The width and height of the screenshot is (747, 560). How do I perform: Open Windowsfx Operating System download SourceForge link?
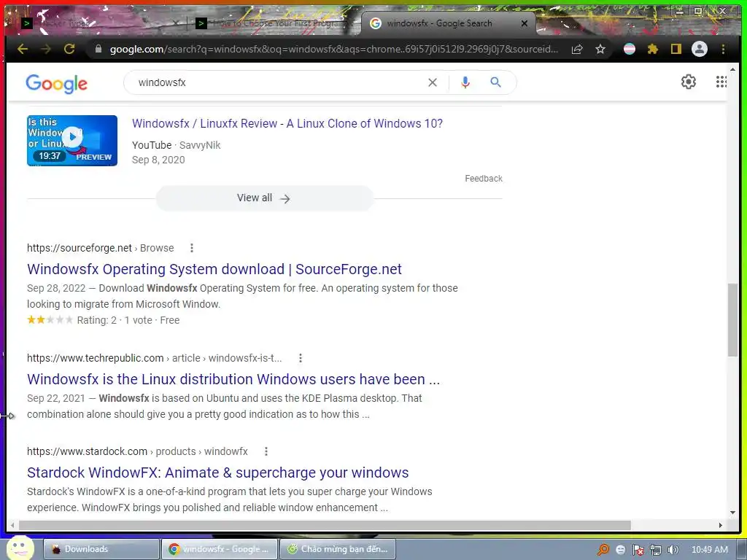[x=214, y=269]
